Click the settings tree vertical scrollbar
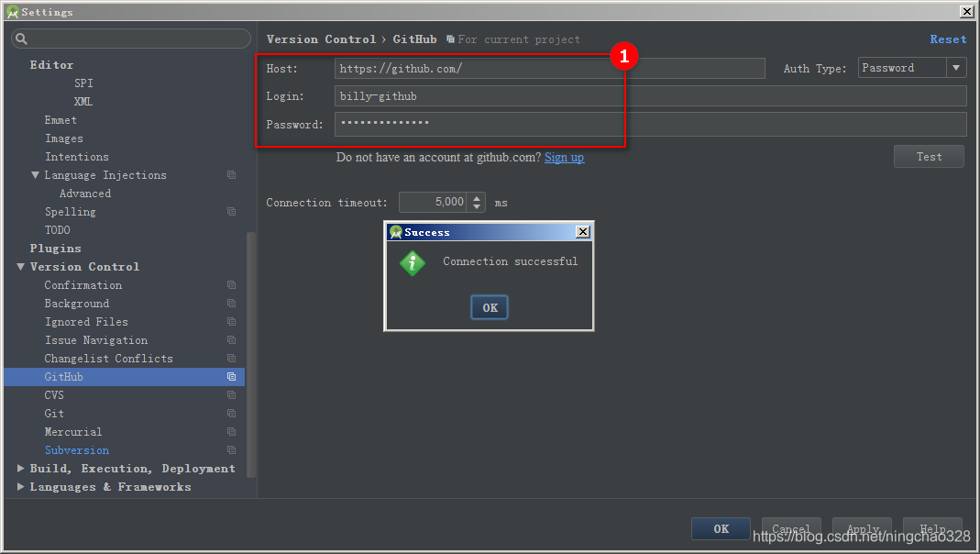 click(251, 354)
